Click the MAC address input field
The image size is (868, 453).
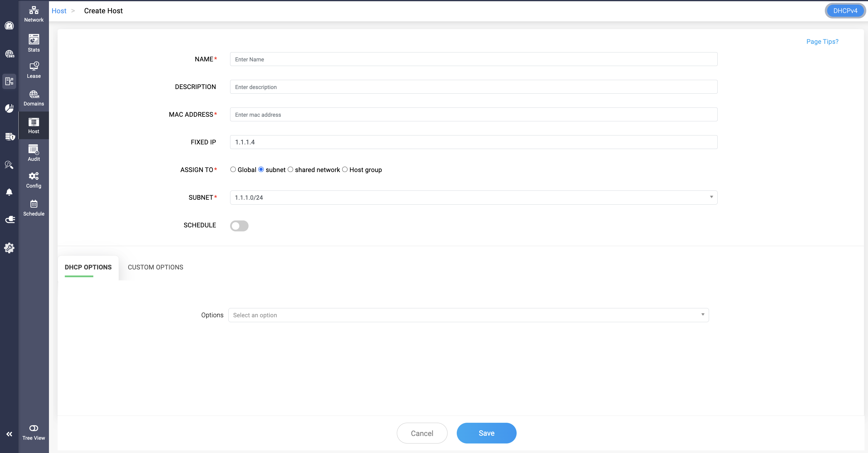click(x=473, y=115)
